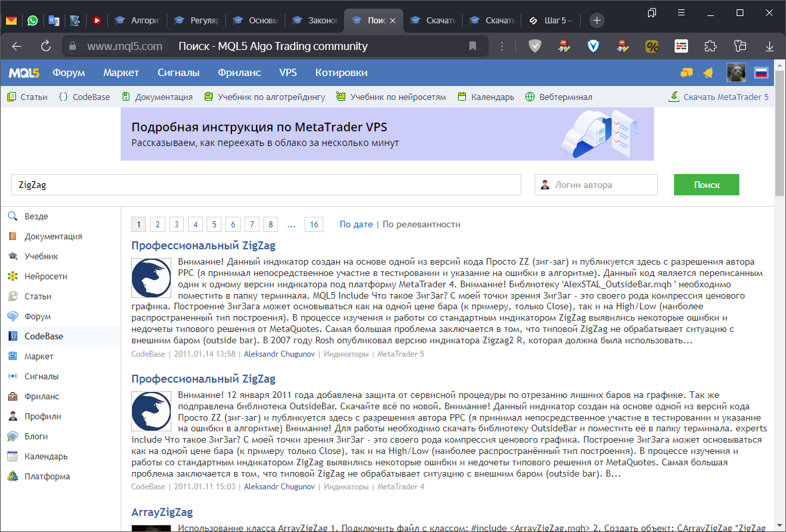Screen dimensions: 786x532
Task: Open the MQL5 logo home link
Action: 23,73
